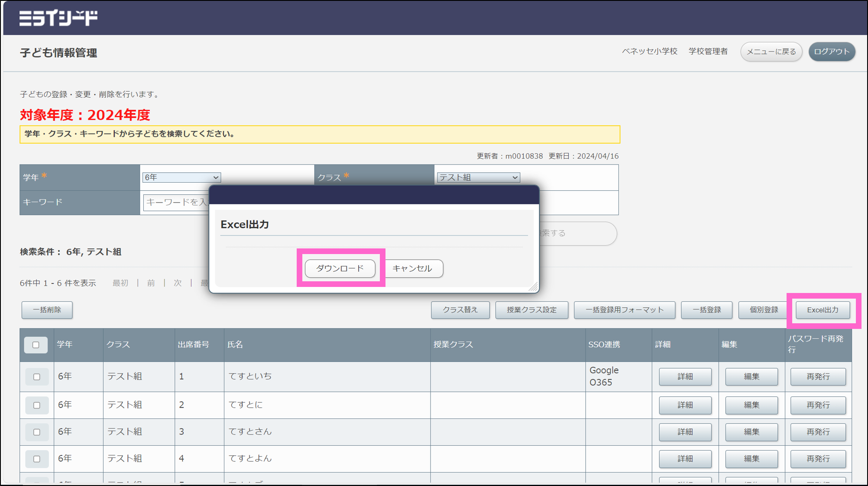Check the checkbox for てすとに row

tap(37, 406)
